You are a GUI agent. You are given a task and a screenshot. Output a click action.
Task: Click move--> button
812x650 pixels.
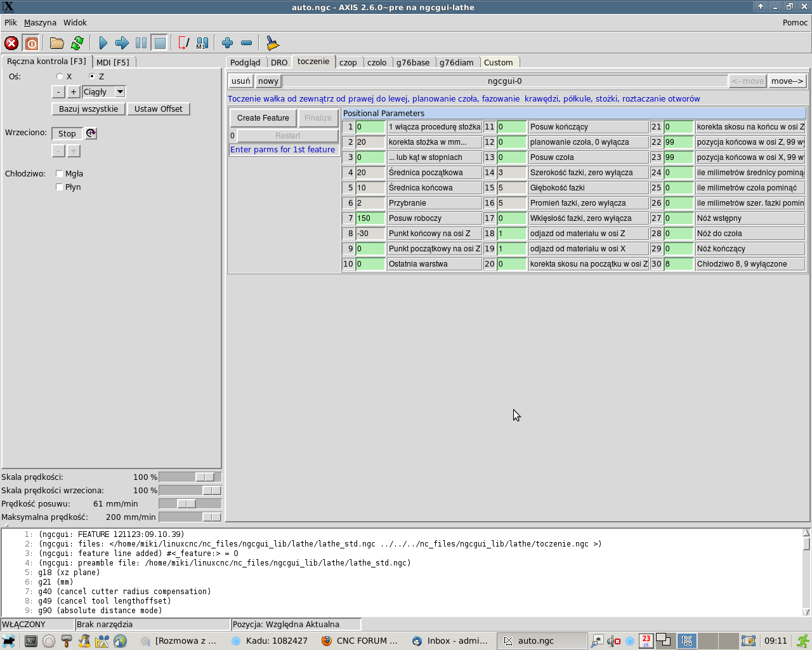pyautogui.click(x=787, y=81)
